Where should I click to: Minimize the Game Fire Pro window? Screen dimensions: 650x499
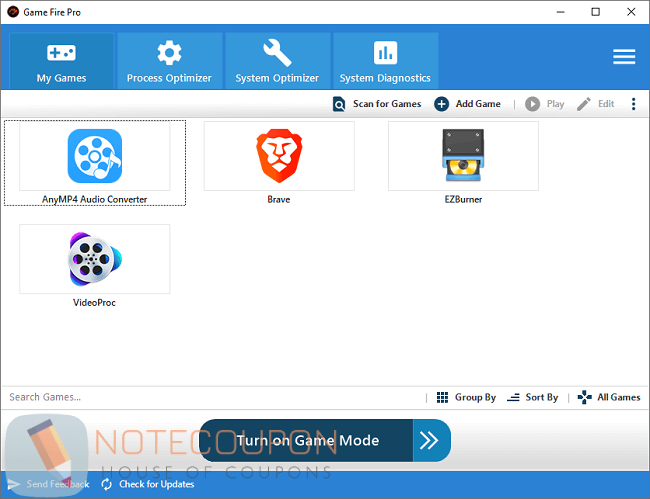[560, 12]
